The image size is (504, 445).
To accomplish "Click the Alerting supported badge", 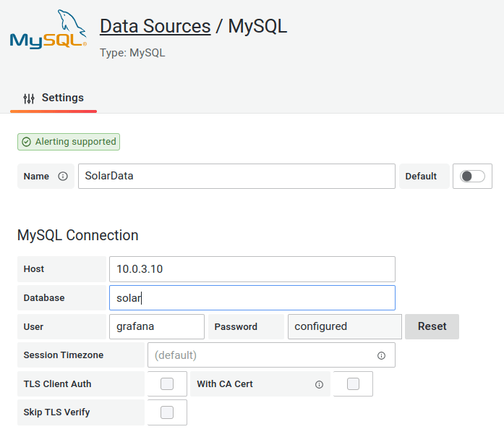I will pos(69,142).
